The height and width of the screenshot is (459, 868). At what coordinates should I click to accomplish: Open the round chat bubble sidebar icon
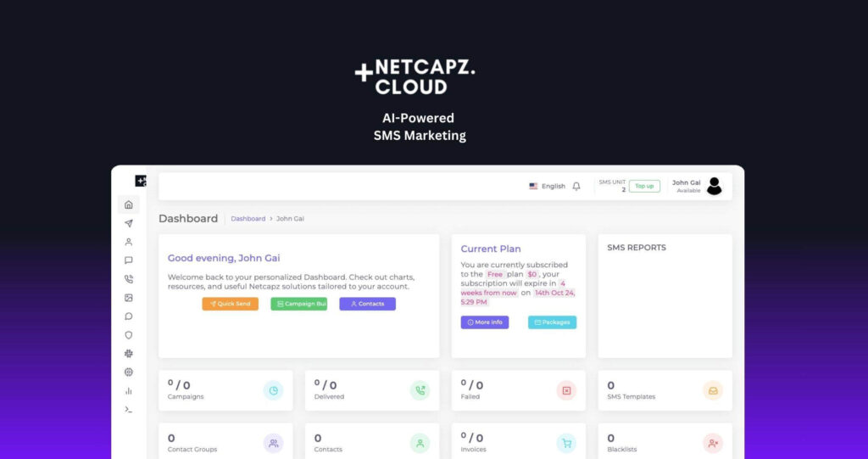(129, 316)
